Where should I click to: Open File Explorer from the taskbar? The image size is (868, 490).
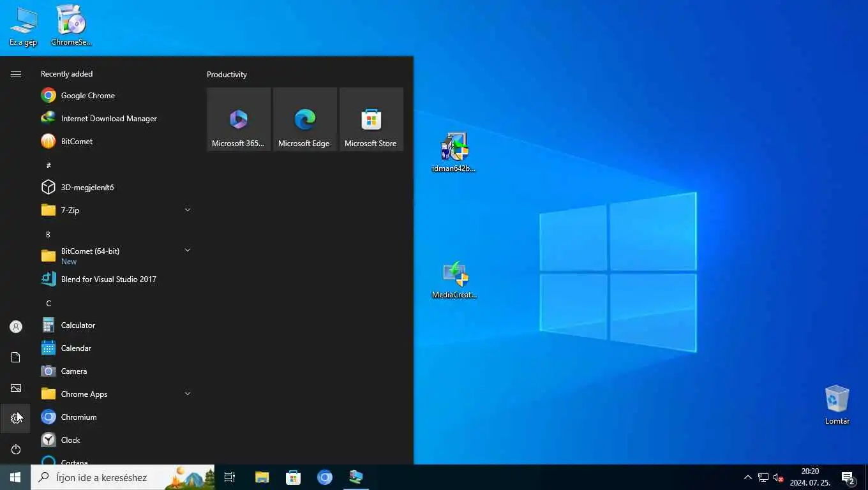(262, 477)
